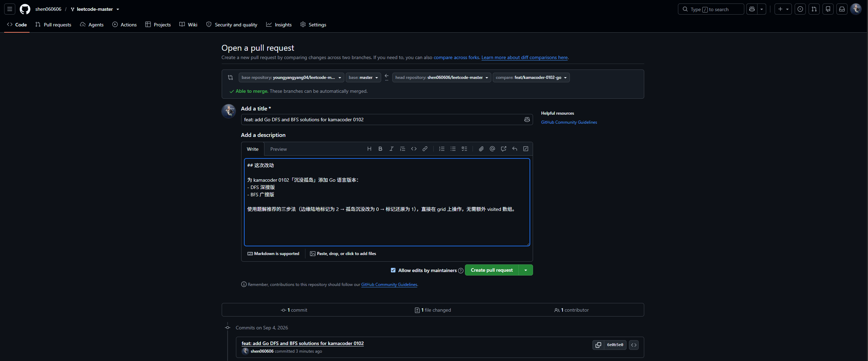Insert a task list
The height and width of the screenshot is (361, 868).
tap(464, 149)
